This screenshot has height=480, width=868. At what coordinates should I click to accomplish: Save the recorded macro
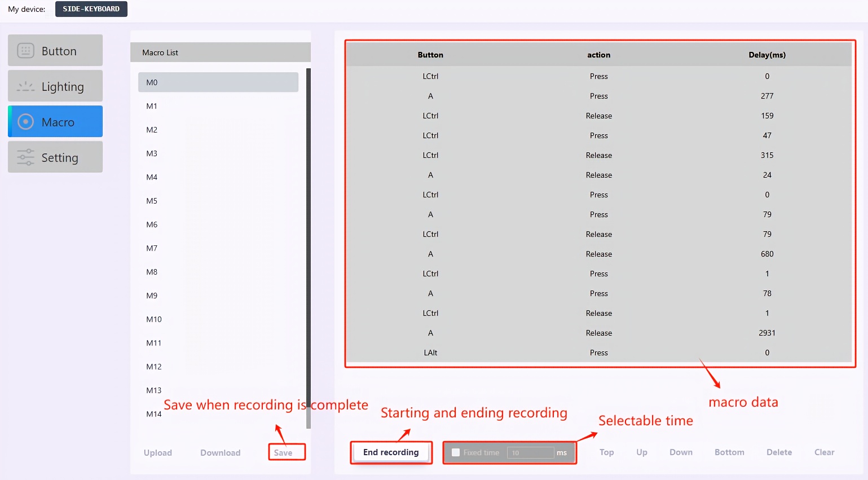(283, 452)
